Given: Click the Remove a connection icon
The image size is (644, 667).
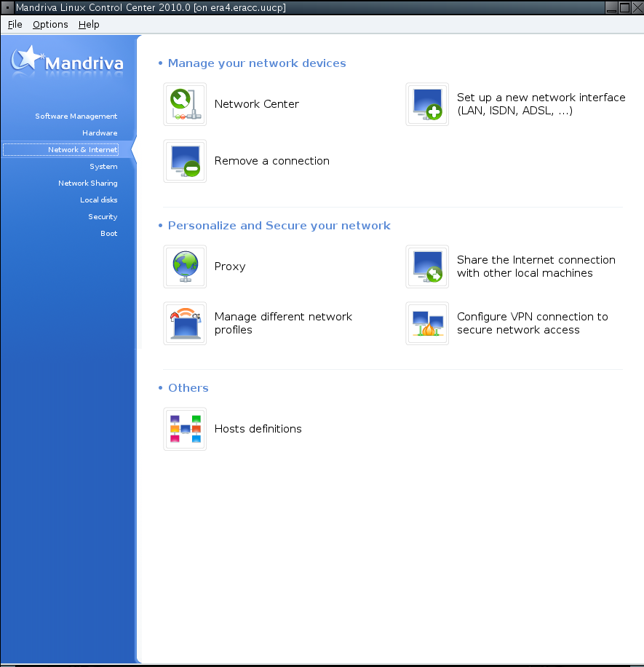Looking at the screenshot, I should 185,161.
